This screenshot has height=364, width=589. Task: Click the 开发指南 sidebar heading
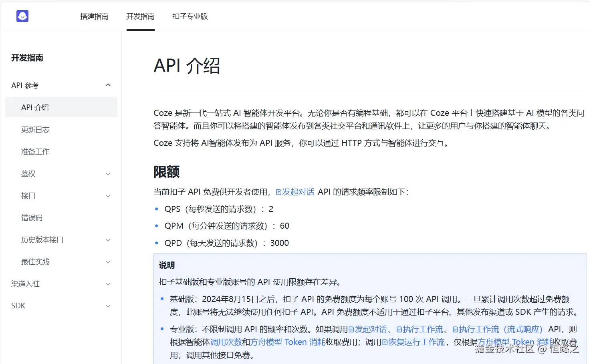[x=27, y=58]
